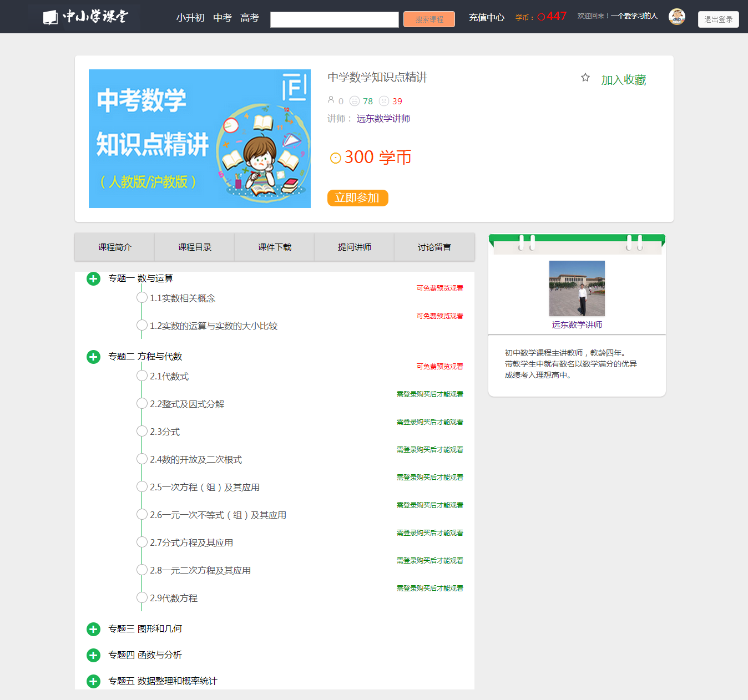
Task: Collapse 专题二 方程与代数 section
Action: tap(93, 357)
